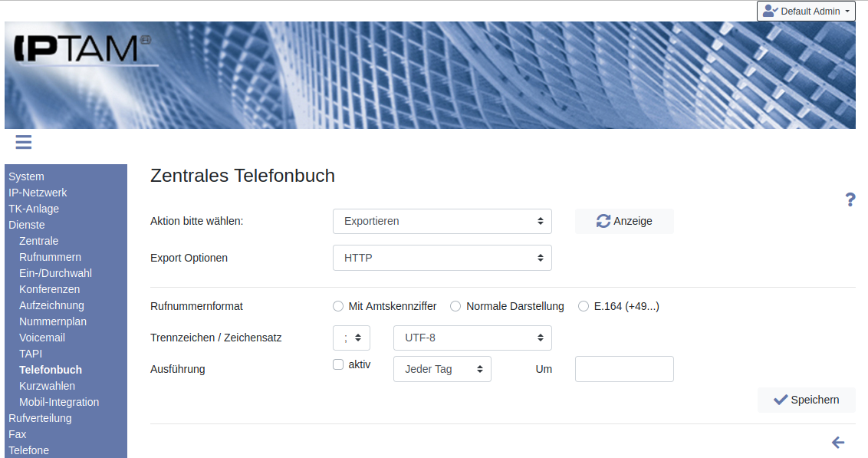Open help via the question mark icon
The width and height of the screenshot is (868, 458).
850,200
